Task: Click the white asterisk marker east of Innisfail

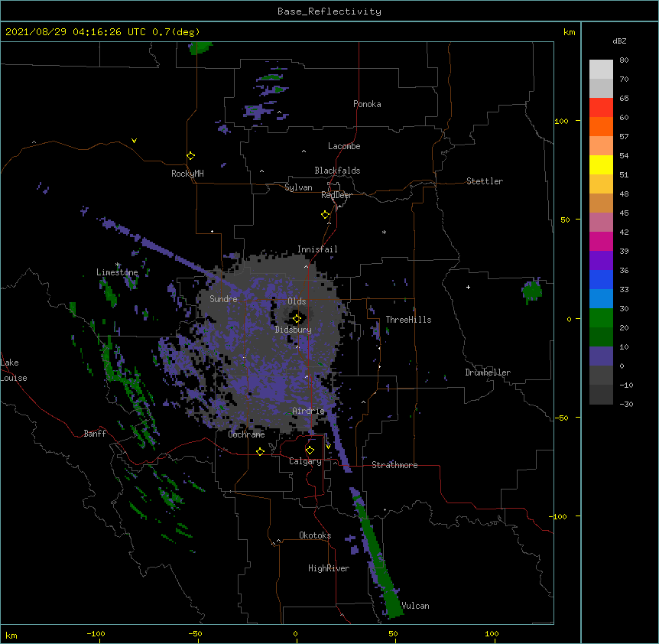Action: (x=384, y=232)
